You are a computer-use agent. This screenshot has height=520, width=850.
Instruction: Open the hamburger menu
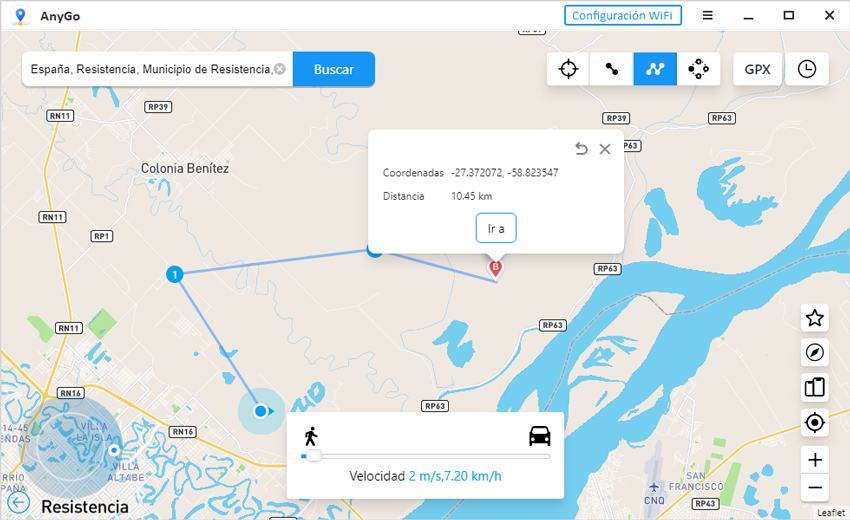tap(708, 15)
